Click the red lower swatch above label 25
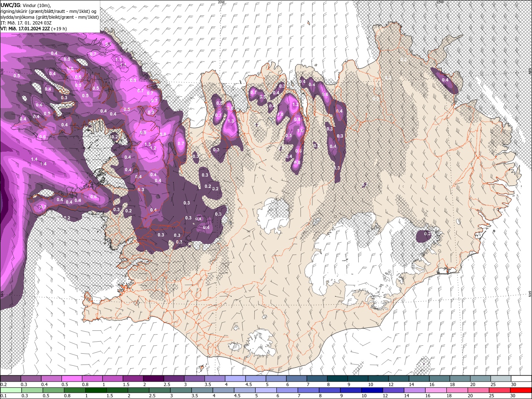 point(499,390)
